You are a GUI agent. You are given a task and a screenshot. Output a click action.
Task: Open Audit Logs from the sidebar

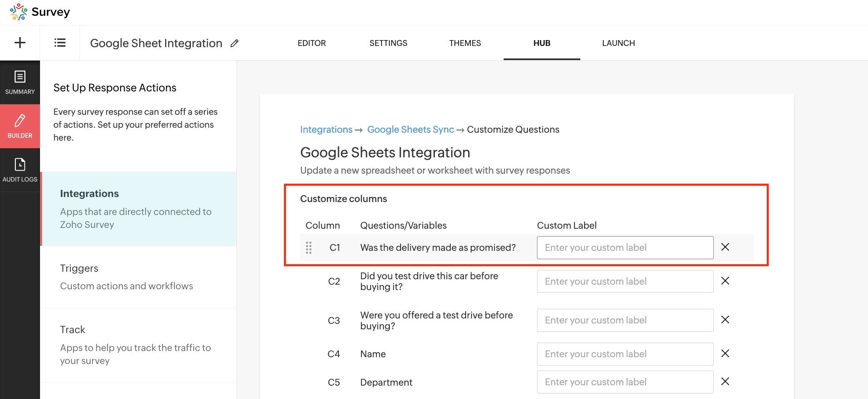click(20, 170)
